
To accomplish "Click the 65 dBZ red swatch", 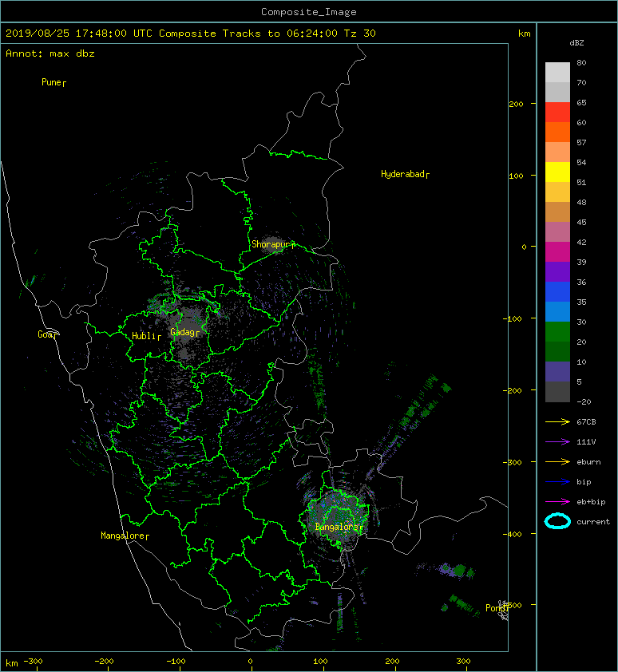I will [x=557, y=113].
